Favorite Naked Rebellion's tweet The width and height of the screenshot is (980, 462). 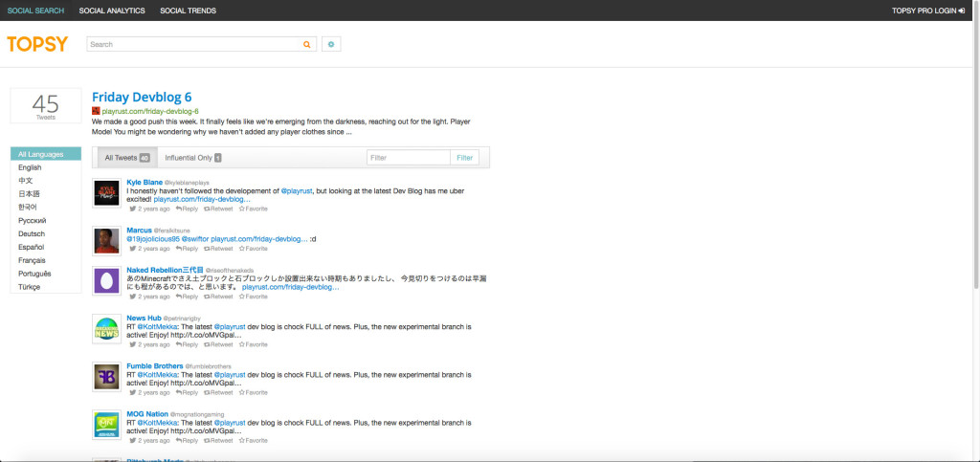pyautogui.click(x=253, y=297)
